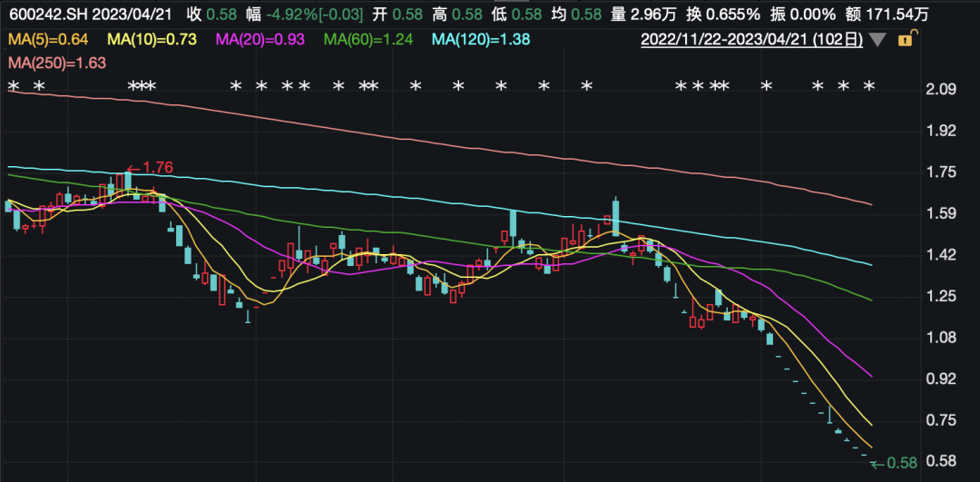Select the MA(120)=1.38 indicator label
This screenshot has height=482, width=980.
click(x=480, y=40)
